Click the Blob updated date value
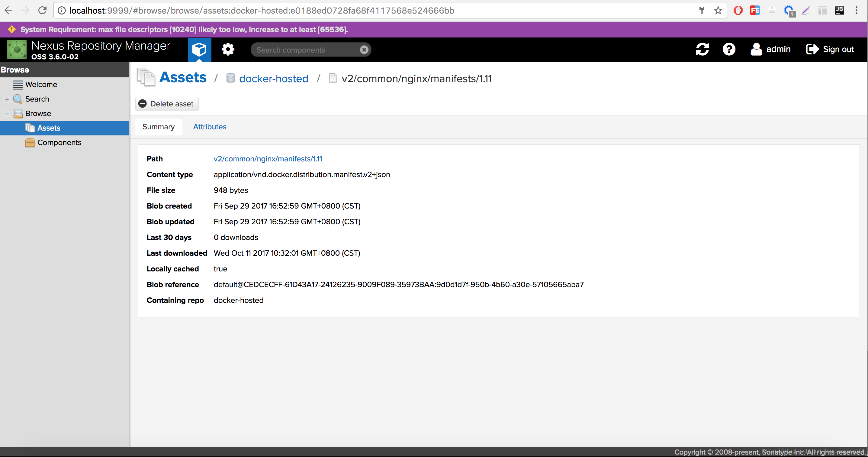Viewport: 868px width, 457px height. pyautogui.click(x=287, y=222)
